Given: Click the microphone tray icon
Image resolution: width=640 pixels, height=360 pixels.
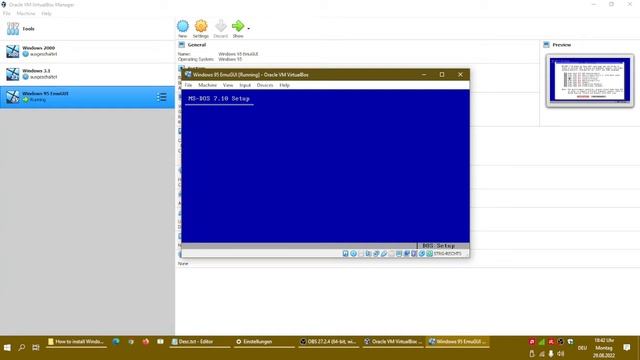Looking at the screenshot, I should (x=551, y=354).
